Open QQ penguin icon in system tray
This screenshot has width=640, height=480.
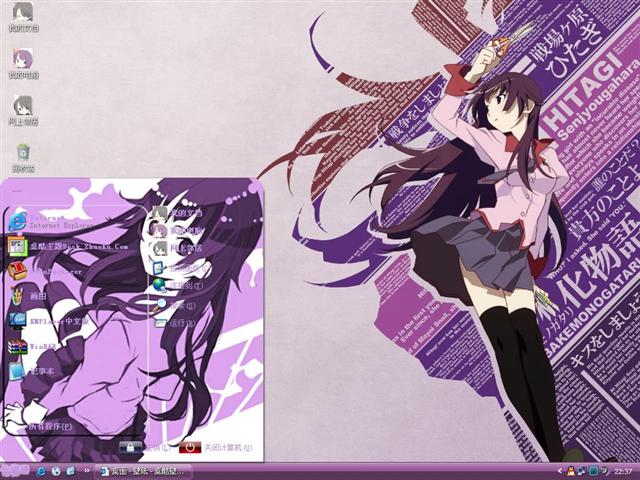[x=571, y=472]
